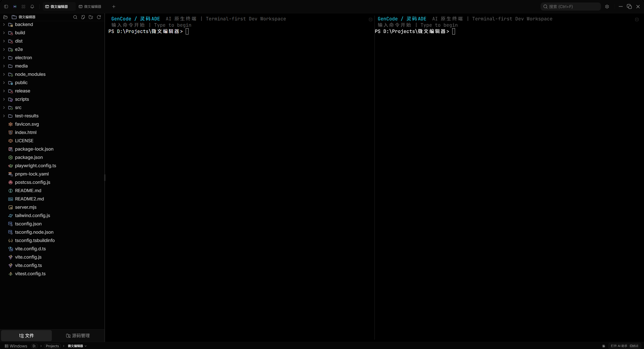
Task: Click the README.md info icon
Action: point(11,191)
